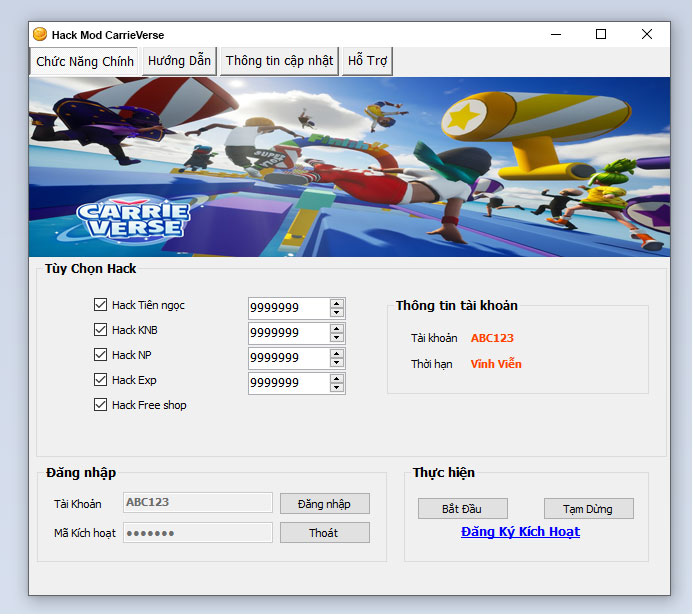Click the ABC123 account name text

492,338
